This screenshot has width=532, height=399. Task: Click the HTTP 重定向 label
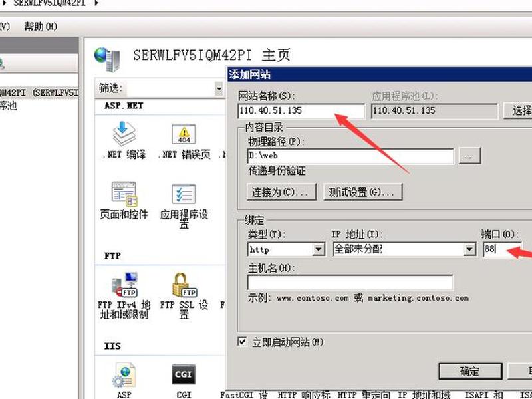pyautogui.click(x=363, y=394)
